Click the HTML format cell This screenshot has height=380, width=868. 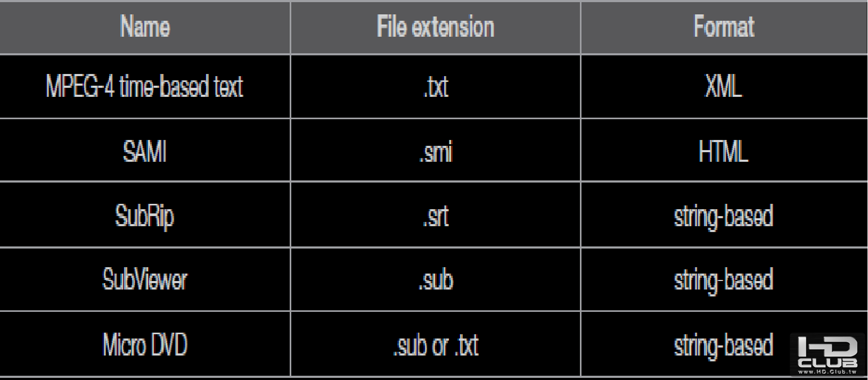pos(724,151)
